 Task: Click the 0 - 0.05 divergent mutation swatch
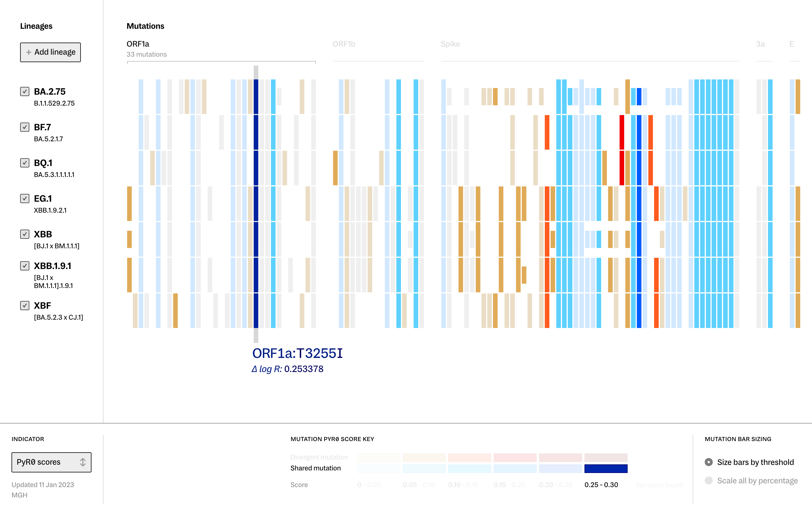(379, 458)
